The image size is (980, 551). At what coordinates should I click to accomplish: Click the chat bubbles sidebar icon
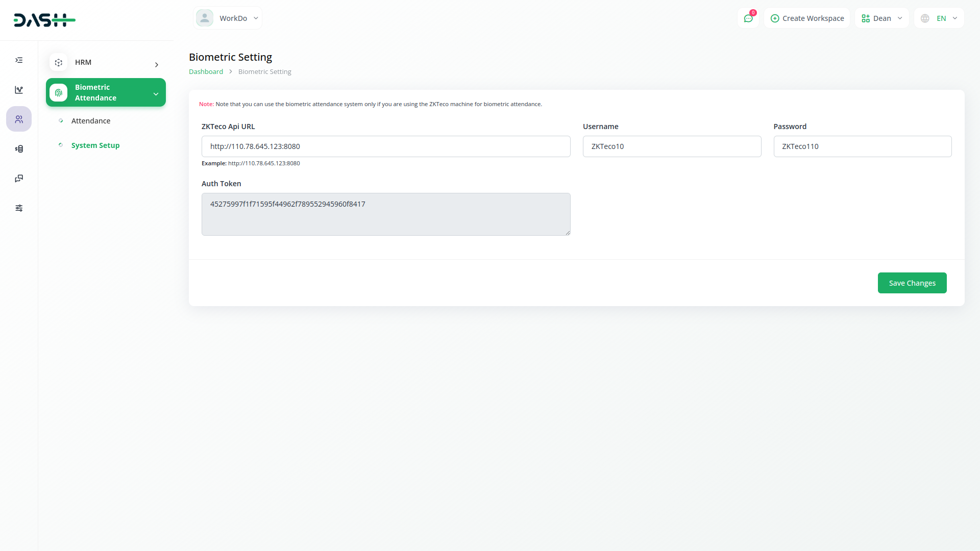tap(19, 179)
